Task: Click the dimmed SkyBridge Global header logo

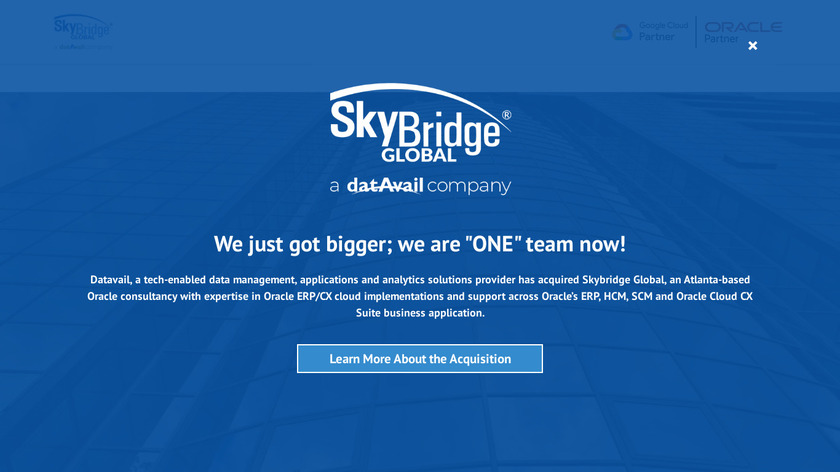Action: pyautogui.click(x=83, y=27)
